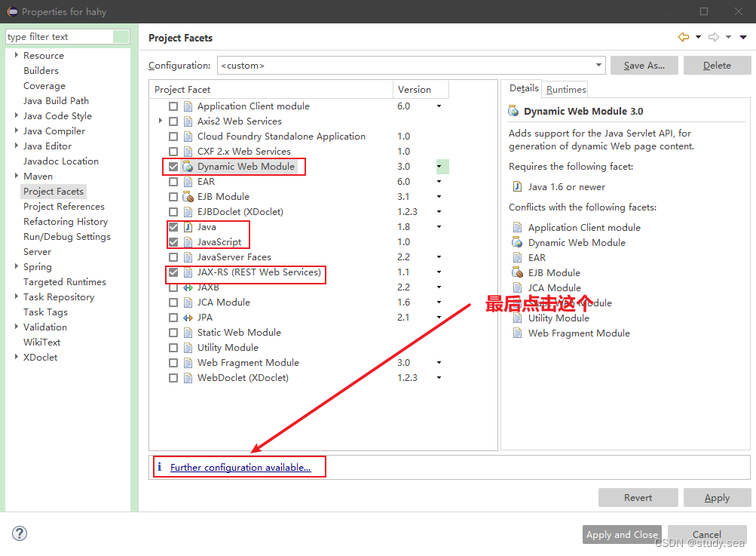Click the Static Web Module document icon
756x556 pixels.
(188, 333)
